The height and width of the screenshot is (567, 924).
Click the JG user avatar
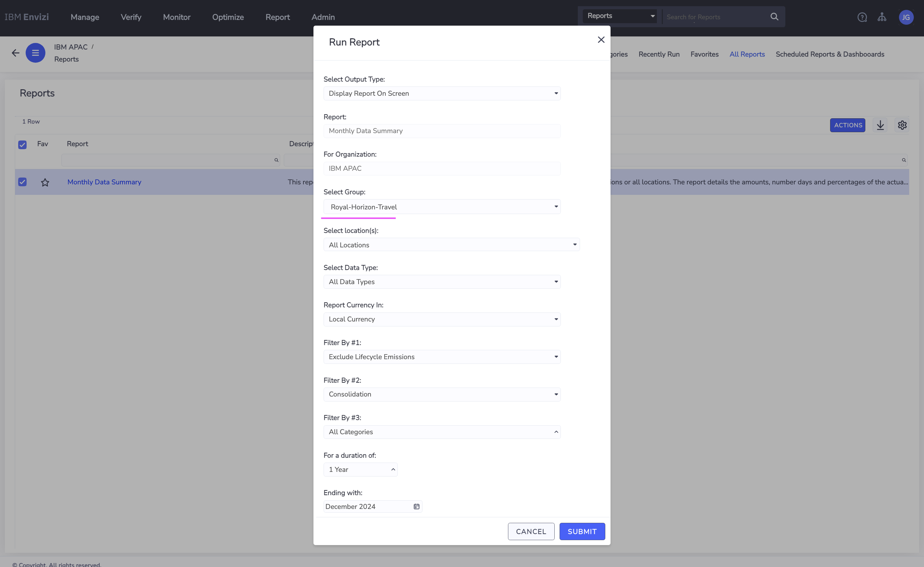905,17
